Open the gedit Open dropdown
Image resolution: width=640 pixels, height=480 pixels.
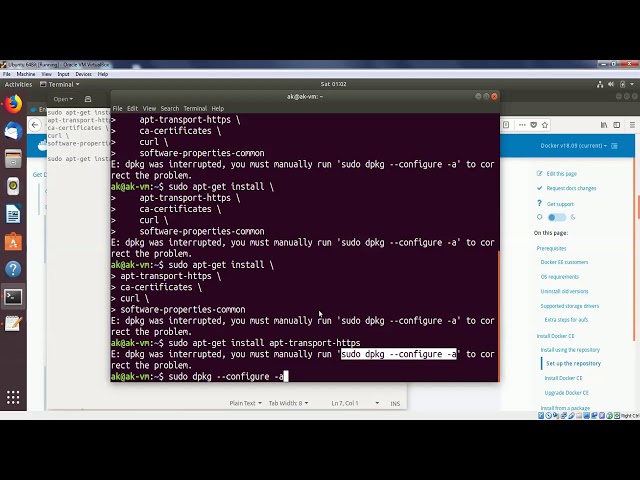click(63, 99)
